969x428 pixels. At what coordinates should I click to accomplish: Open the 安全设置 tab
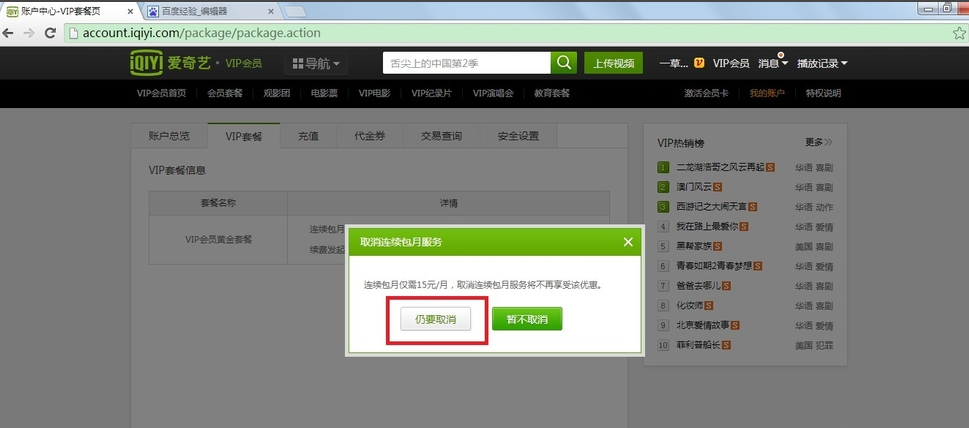point(518,136)
